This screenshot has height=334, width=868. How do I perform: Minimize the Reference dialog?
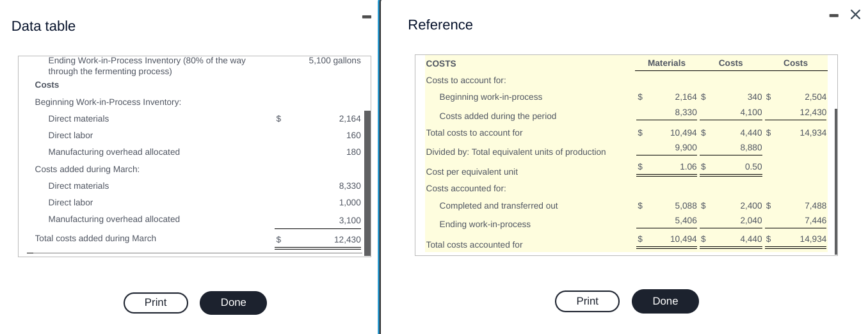tap(833, 15)
